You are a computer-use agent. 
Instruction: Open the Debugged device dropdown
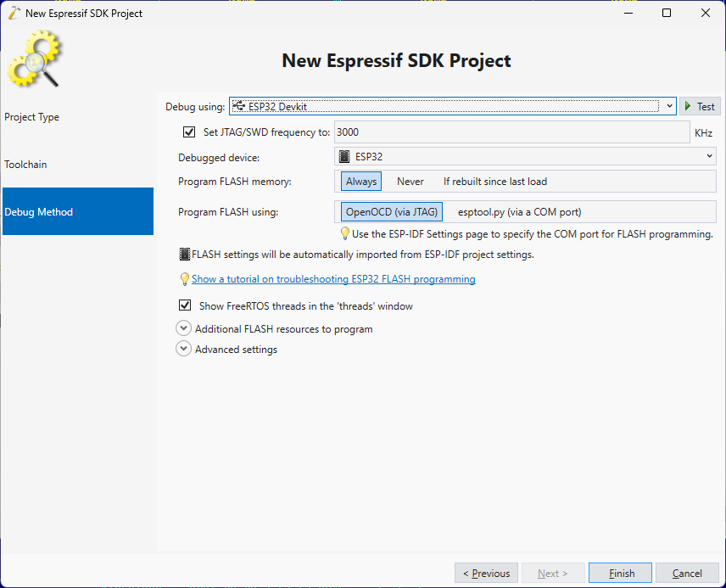tap(709, 156)
